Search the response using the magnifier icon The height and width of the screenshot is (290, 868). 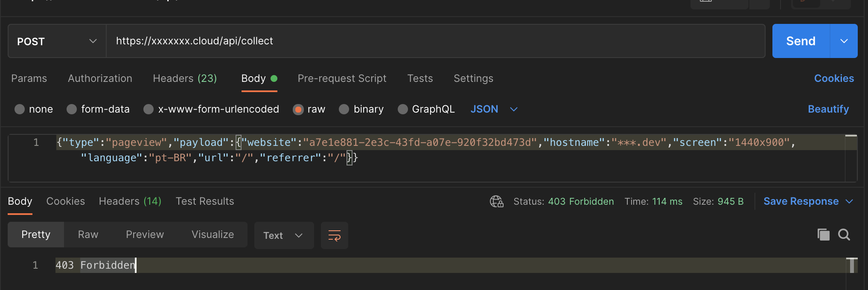click(844, 235)
